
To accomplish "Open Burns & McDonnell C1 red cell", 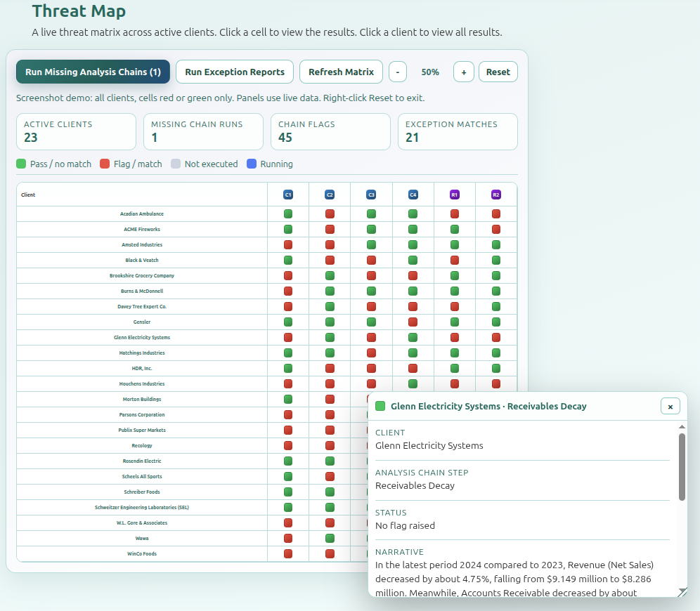I will click(x=288, y=291).
